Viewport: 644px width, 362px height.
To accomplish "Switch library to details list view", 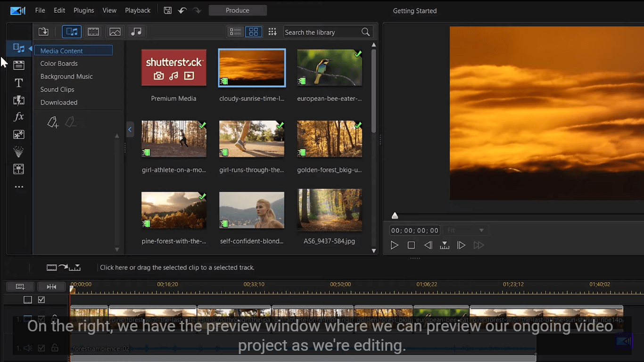I will 235,32.
